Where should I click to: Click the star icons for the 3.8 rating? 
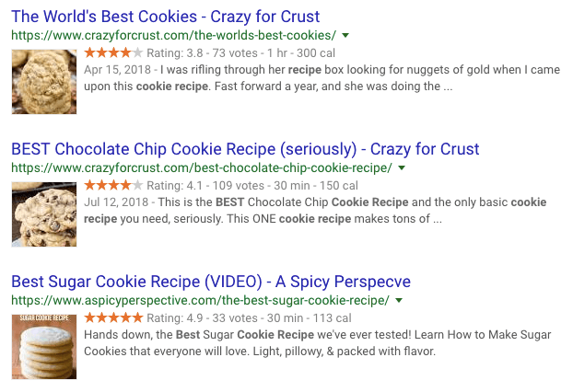113,52
